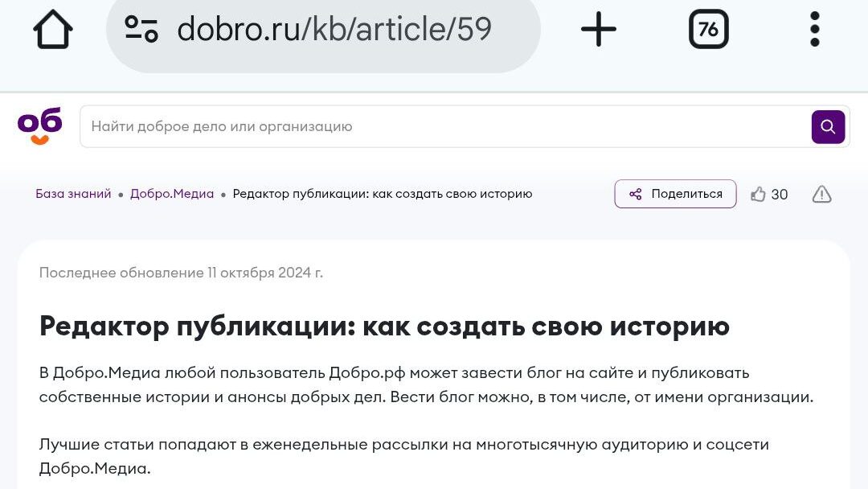
Task: Click the Dobro logo
Action: point(40,125)
